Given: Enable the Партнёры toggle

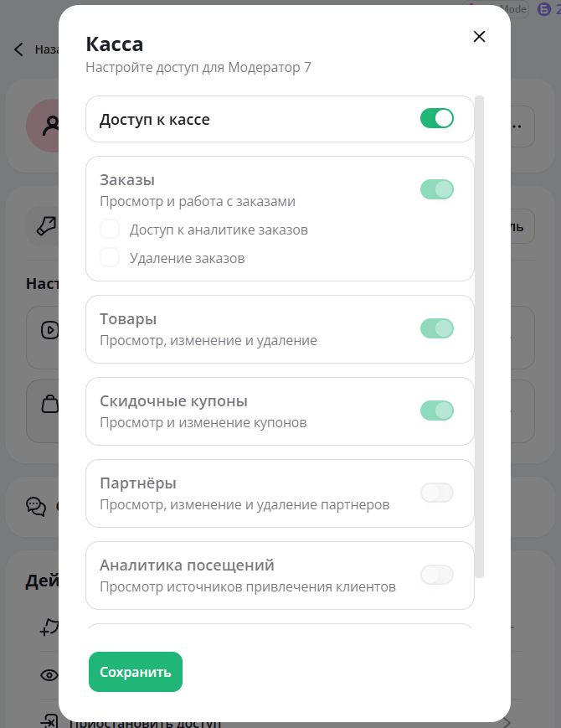Looking at the screenshot, I should click(436, 493).
